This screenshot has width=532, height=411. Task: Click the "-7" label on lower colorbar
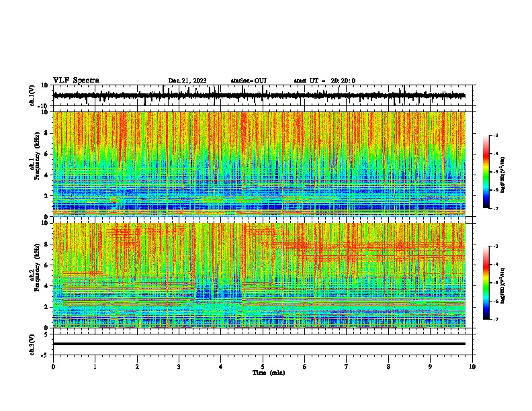click(496, 320)
